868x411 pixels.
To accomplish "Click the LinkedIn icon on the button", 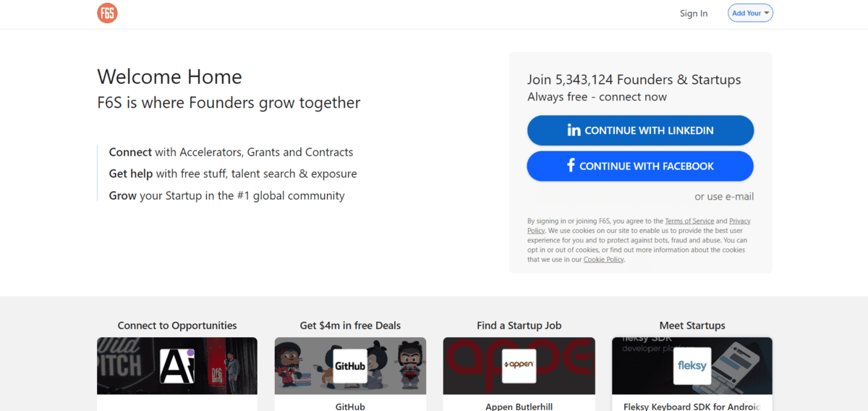I will point(574,130).
